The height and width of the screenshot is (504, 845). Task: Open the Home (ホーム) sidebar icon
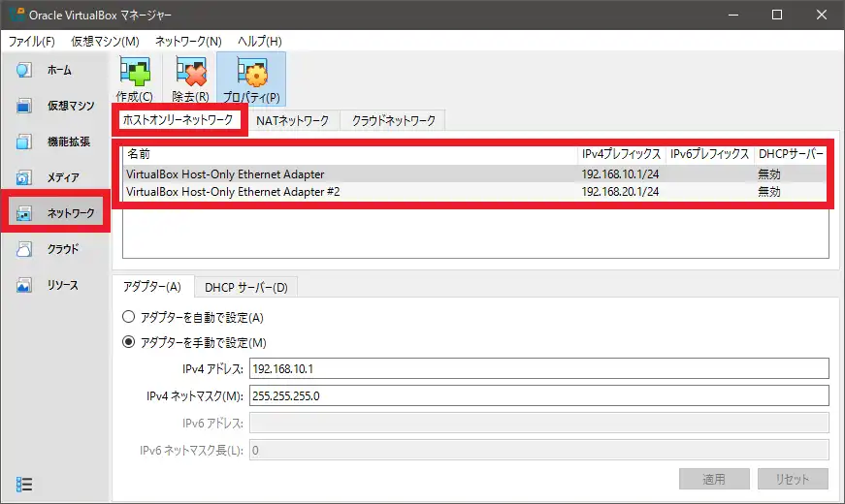23,70
